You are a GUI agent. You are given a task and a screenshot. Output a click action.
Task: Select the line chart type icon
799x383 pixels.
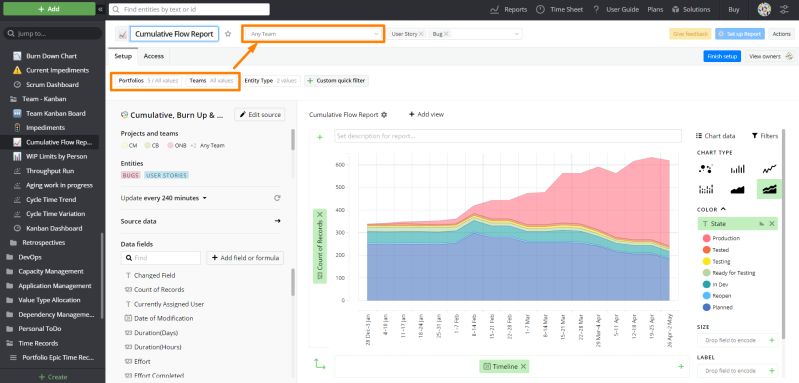tap(769, 169)
